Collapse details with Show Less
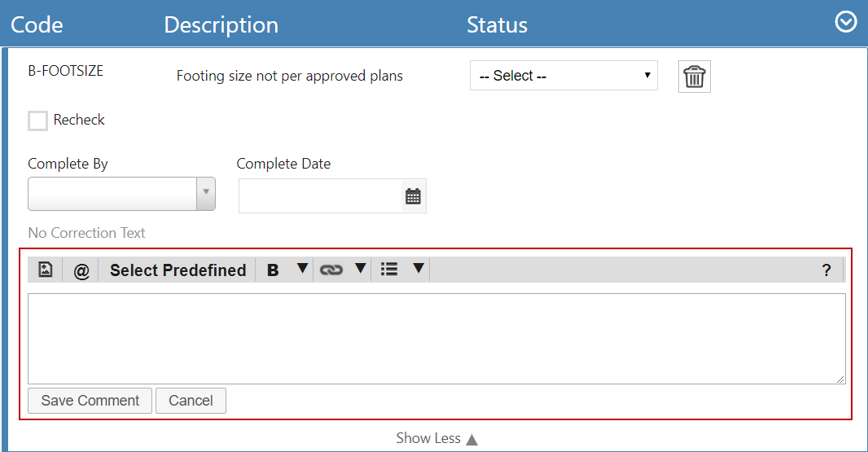Screen dimensions: 868x452 pos(436,438)
